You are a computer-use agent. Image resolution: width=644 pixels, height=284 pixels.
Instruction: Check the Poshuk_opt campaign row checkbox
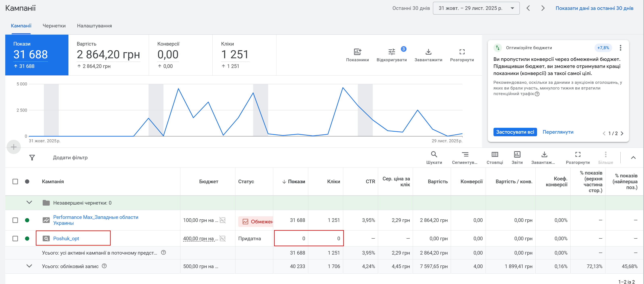click(15, 238)
